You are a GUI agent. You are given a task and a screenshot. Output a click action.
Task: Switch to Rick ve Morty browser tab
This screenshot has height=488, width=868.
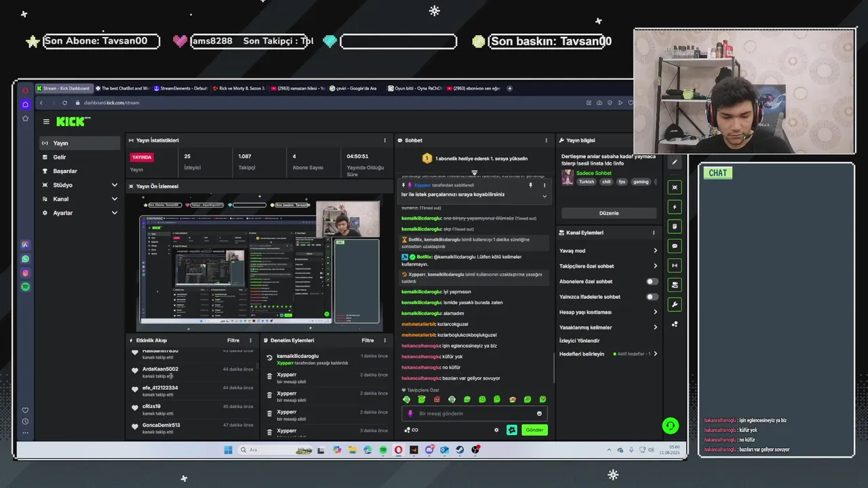pos(239,88)
